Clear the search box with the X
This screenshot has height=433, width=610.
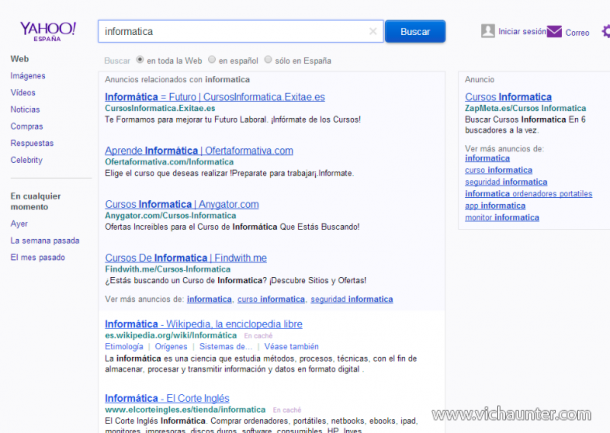[x=373, y=31]
